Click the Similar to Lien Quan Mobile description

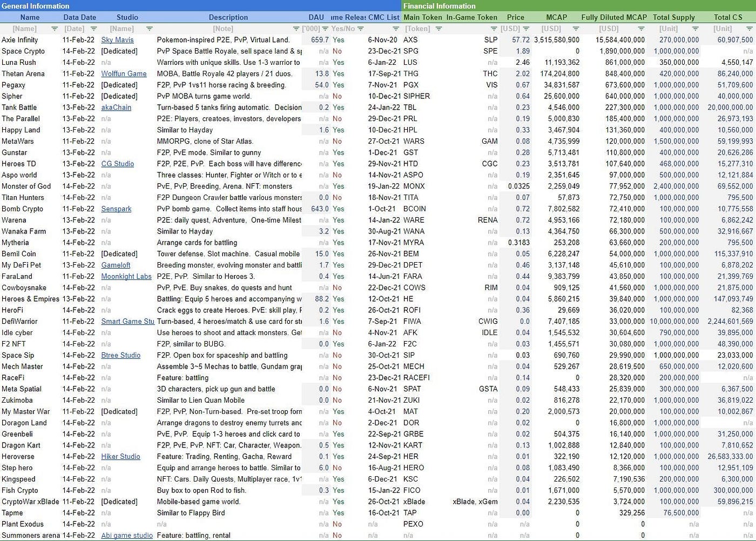200,400
